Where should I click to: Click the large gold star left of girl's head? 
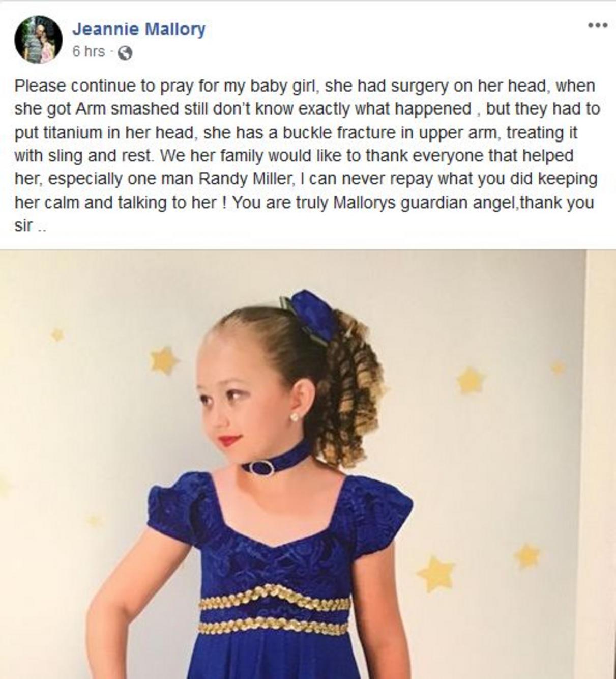tap(163, 361)
